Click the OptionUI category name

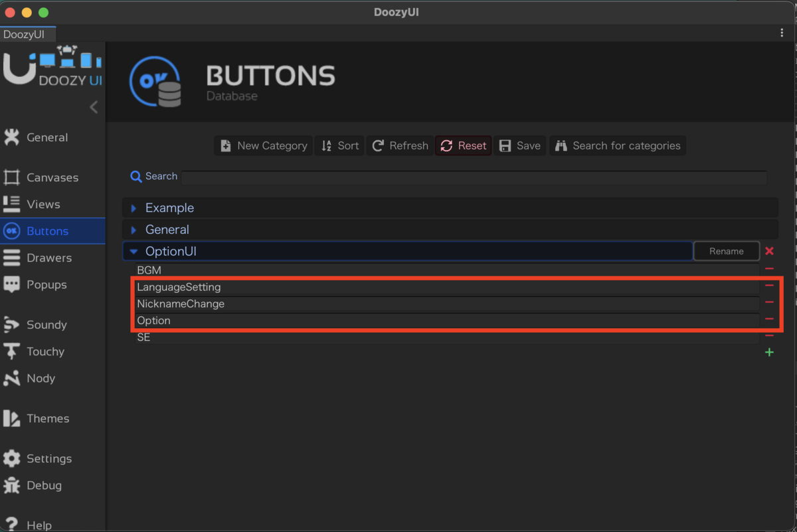171,251
